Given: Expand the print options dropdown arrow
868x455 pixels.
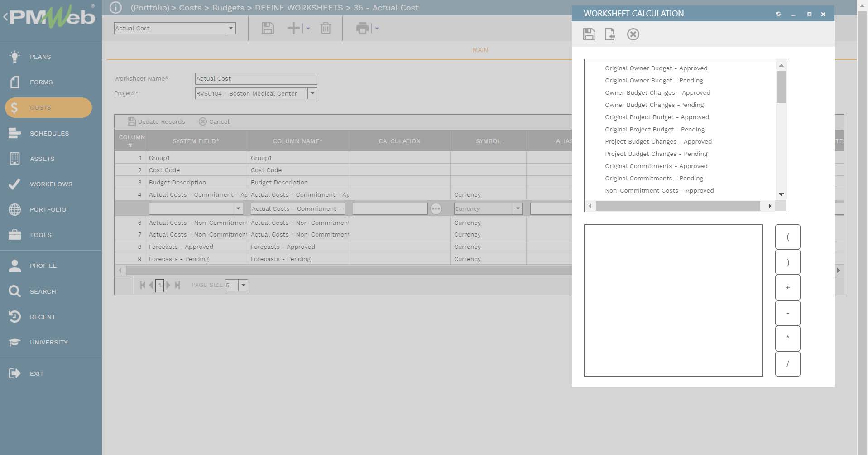Looking at the screenshot, I should click(377, 29).
